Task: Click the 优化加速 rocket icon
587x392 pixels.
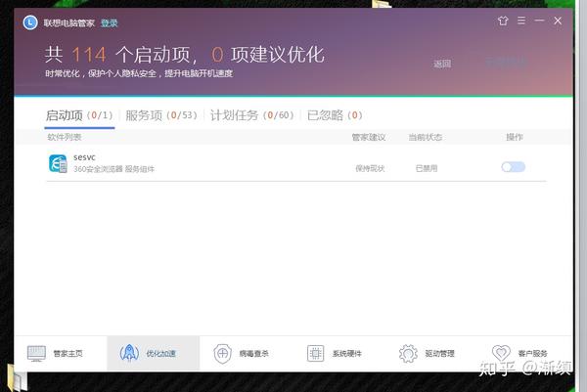Action: pos(129,353)
